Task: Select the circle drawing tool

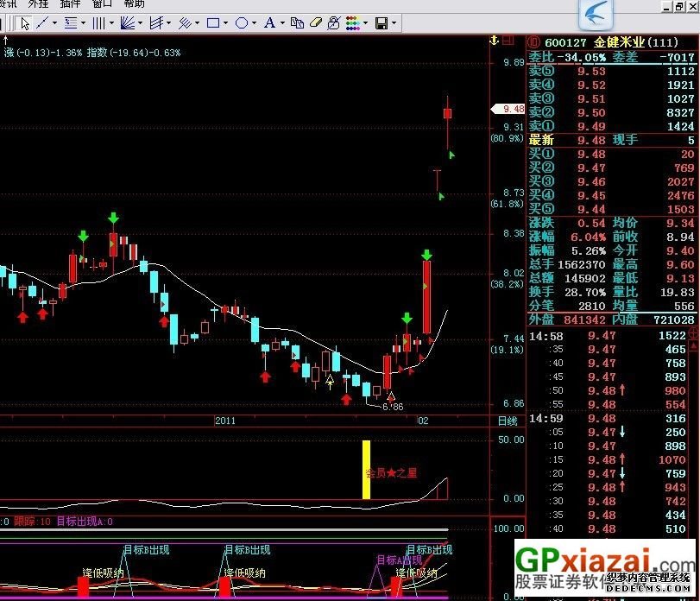Action: point(242,23)
